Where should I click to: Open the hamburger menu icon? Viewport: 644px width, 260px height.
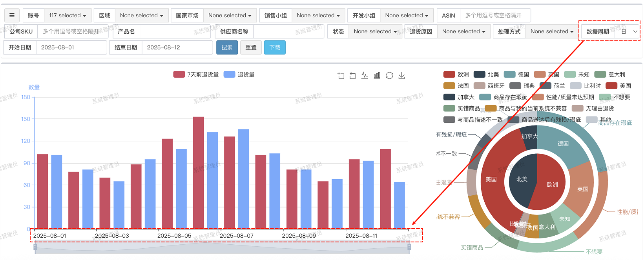(x=12, y=15)
